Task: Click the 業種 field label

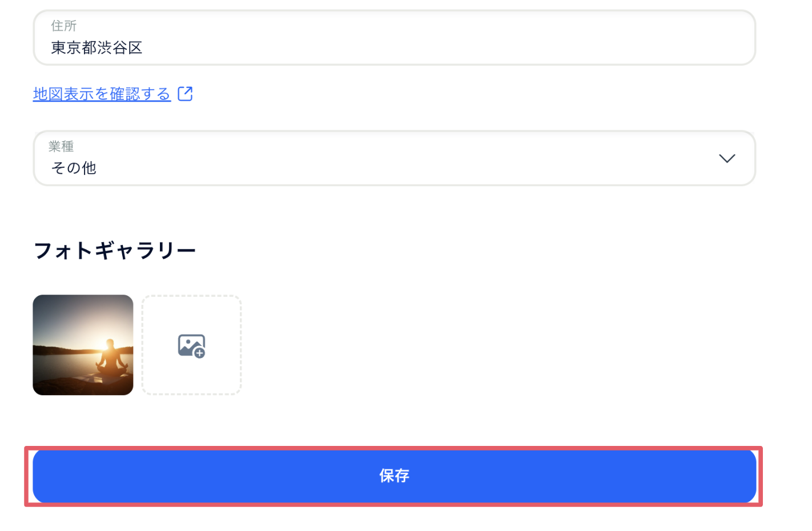Action: point(61,146)
